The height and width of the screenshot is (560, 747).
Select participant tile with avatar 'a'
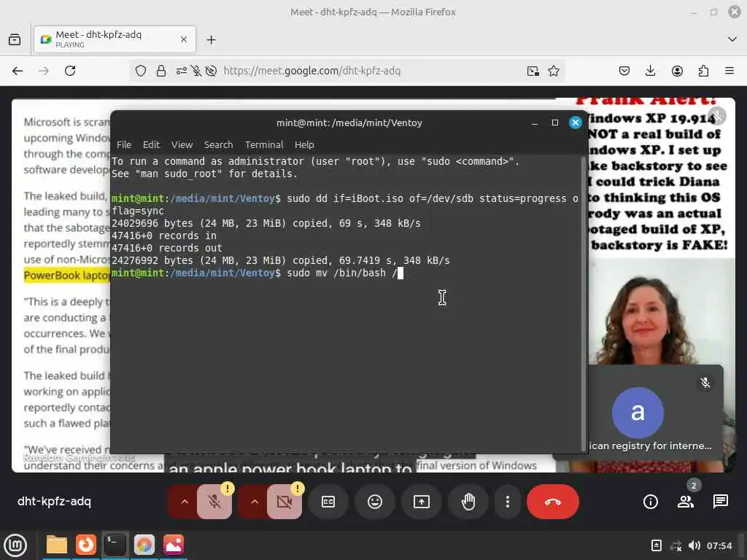coord(656,413)
